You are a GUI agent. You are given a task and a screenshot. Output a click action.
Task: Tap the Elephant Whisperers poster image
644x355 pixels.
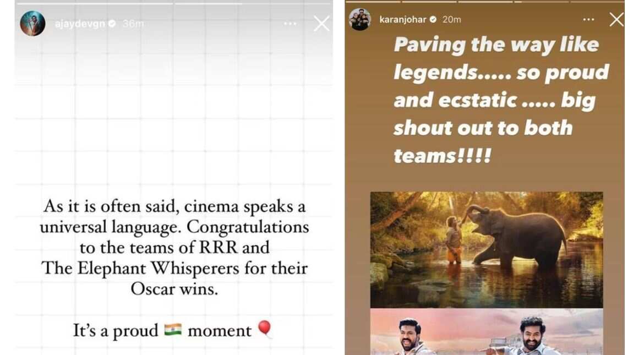[487, 250]
